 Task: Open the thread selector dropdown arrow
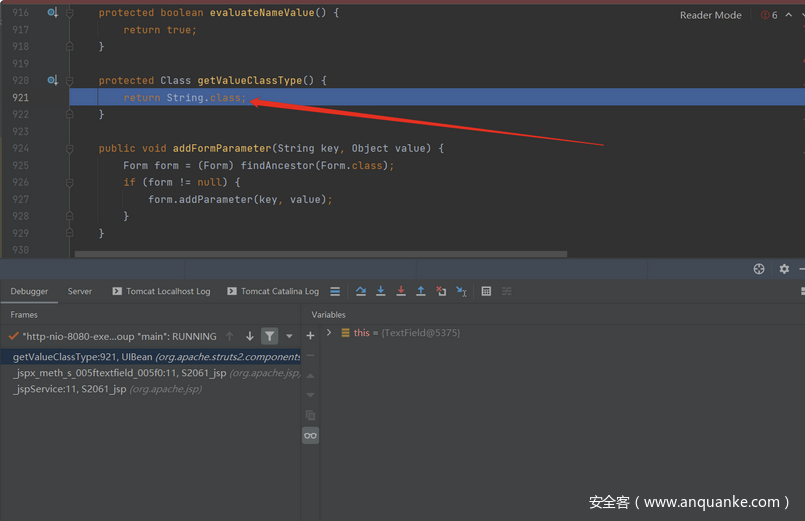coord(290,336)
